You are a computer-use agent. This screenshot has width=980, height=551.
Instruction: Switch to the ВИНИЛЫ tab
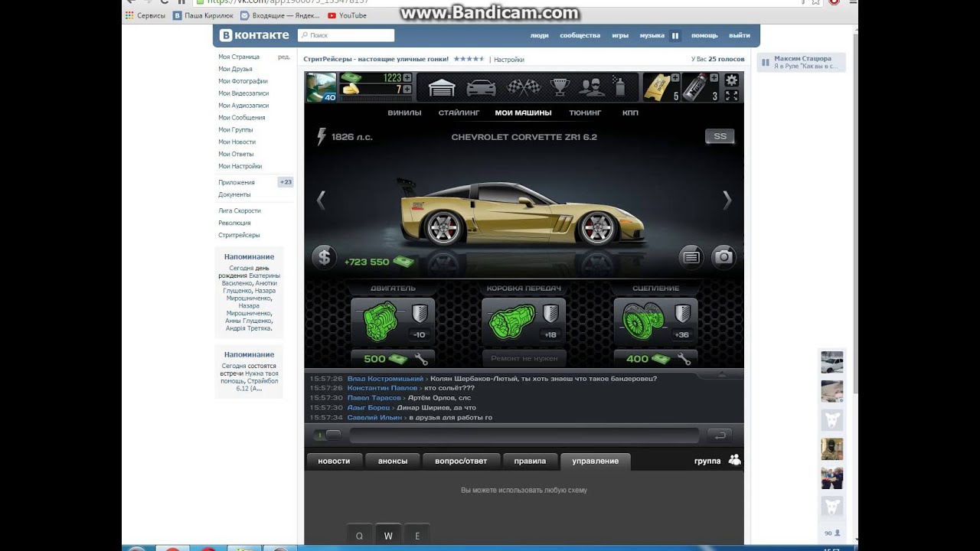(404, 112)
